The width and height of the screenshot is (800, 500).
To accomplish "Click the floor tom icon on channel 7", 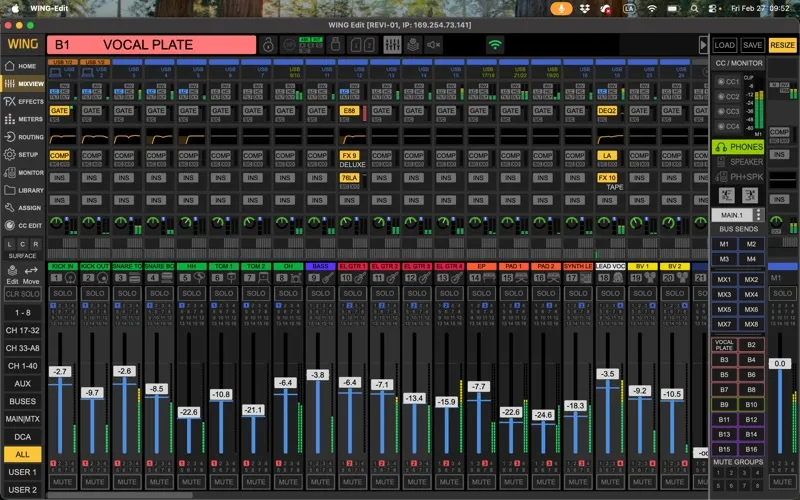I will point(263,278).
